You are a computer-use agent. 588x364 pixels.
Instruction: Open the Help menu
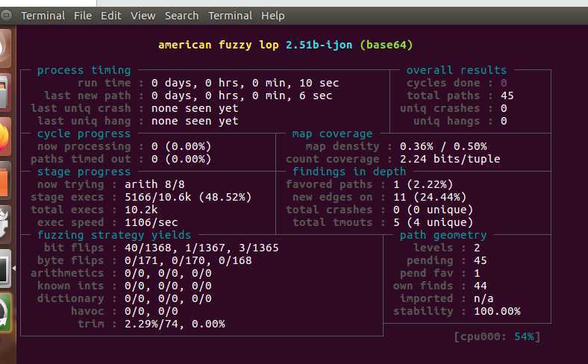273,16
